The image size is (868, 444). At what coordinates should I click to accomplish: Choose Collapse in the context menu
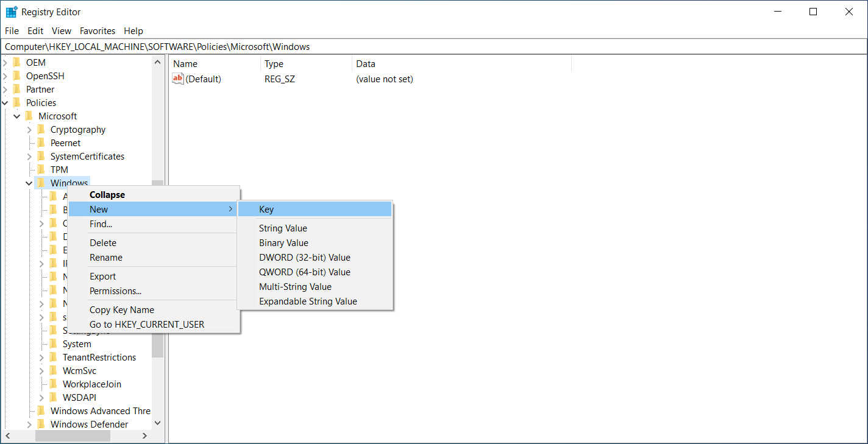coord(154,195)
